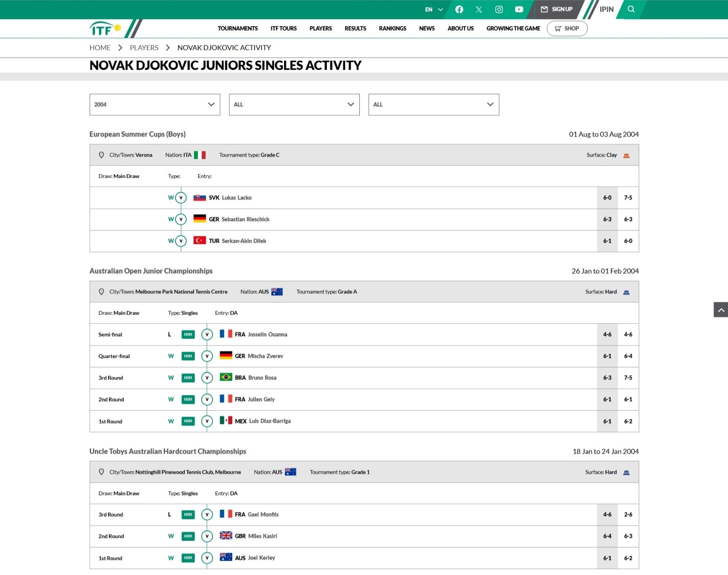This screenshot has width=728, height=575.
Task: Open Josselin Ouanna's player profile
Action: (268, 334)
